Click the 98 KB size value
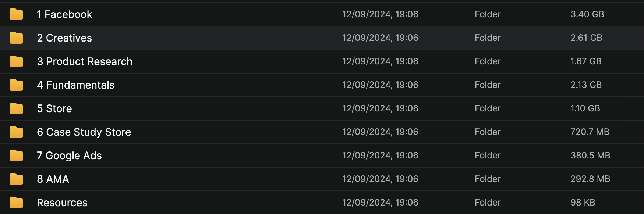The image size is (644, 214). (x=583, y=203)
